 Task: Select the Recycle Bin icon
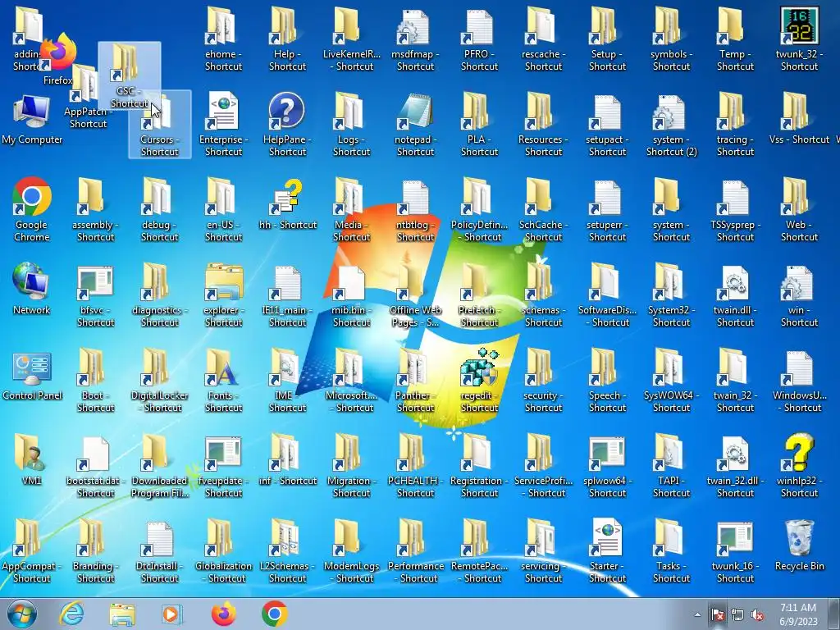pos(799,546)
